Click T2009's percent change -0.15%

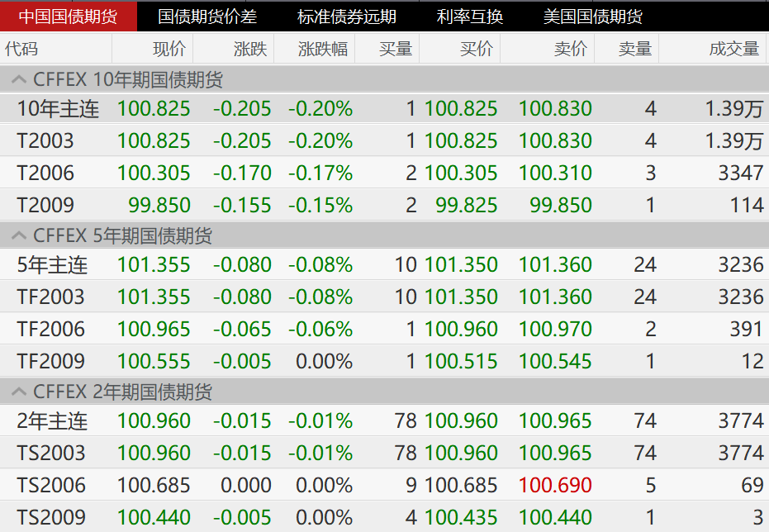pos(320,205)
